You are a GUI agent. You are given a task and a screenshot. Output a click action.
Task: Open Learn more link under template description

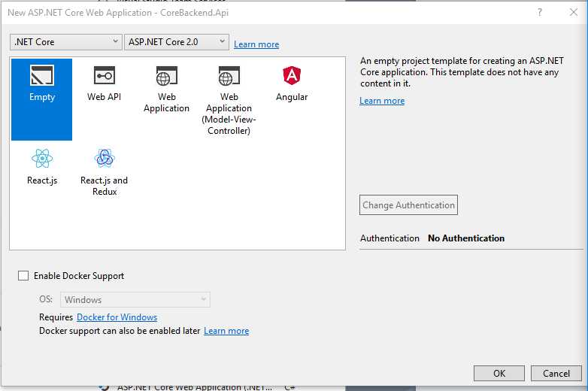click(382, 101)
